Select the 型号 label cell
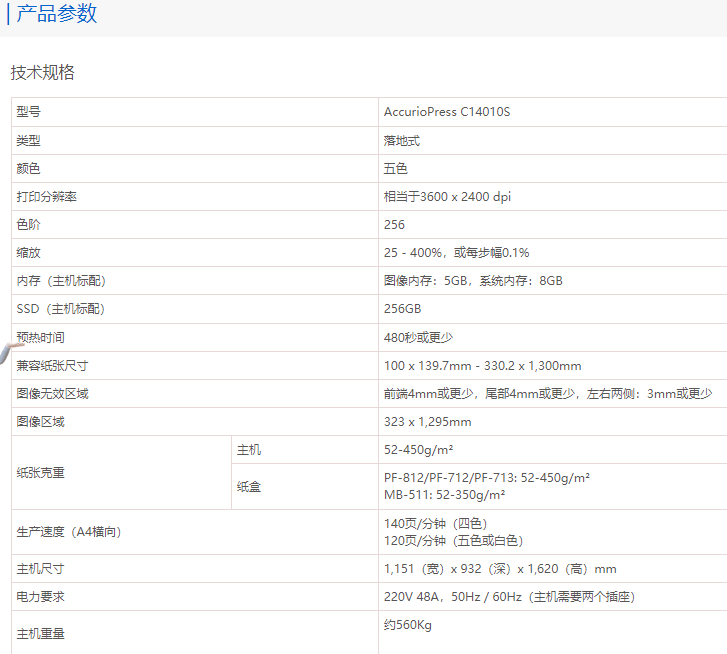The image size is (727, 654). (x=28, y=112)
